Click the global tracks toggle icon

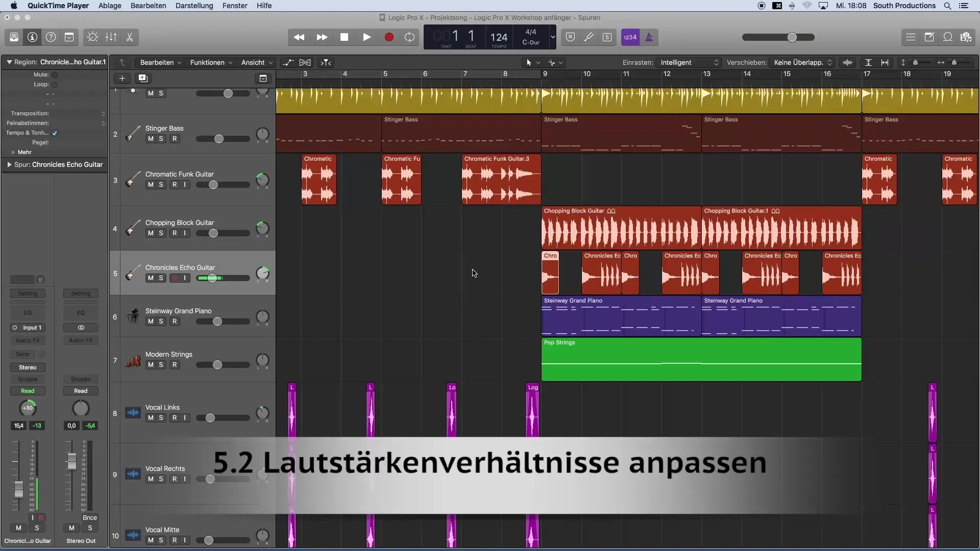tap(263, 78)
